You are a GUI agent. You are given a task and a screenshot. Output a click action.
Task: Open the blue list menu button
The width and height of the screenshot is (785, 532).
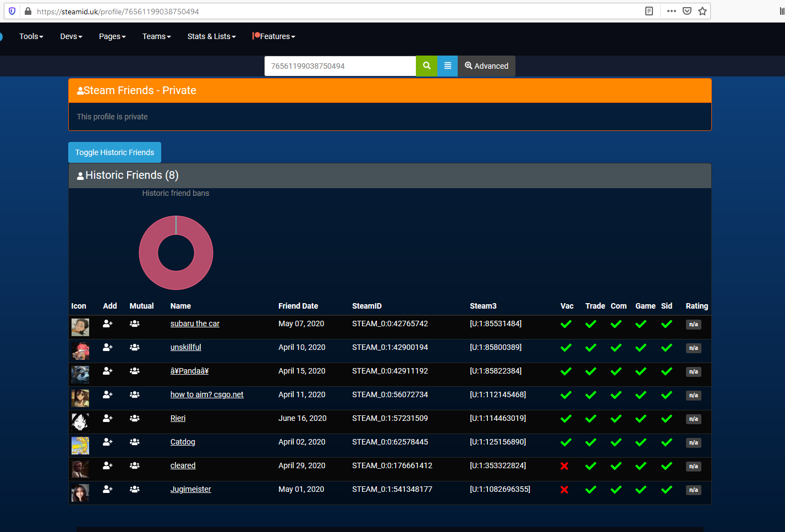coord(448,66)
